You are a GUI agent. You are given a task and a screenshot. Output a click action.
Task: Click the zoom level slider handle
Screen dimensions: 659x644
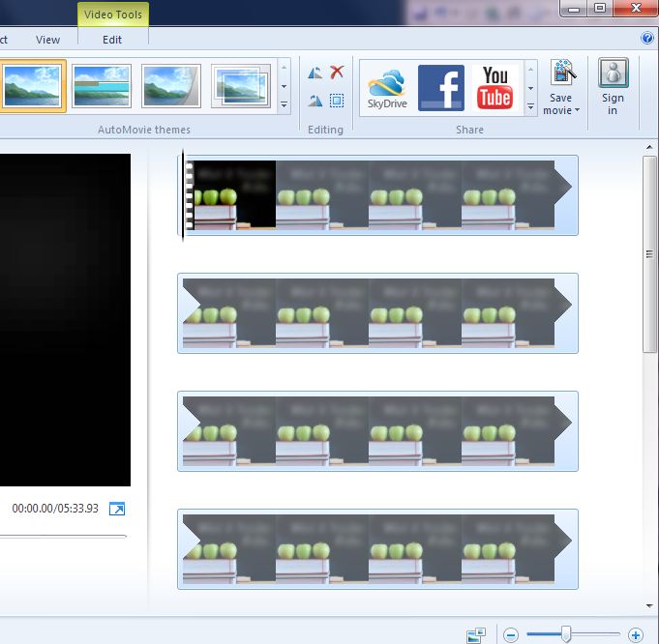(566, 634)
